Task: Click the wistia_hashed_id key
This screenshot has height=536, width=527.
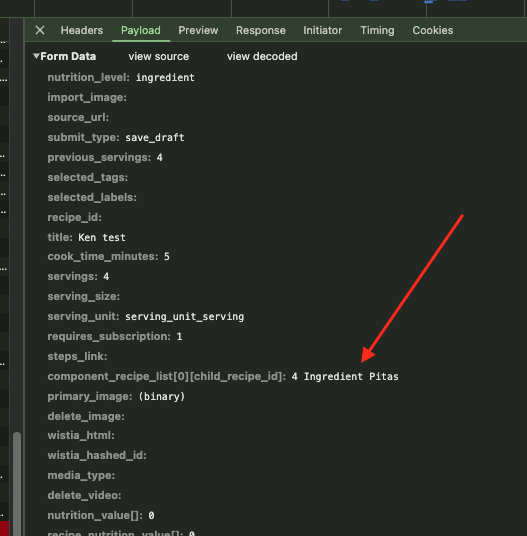Action: pos(97,455)
